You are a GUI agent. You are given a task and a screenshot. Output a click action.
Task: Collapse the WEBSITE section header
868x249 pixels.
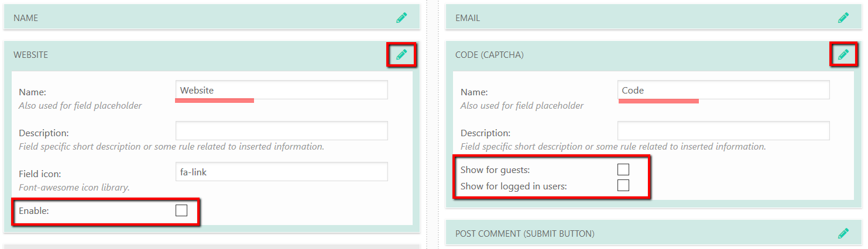pyautogui.click(x=176, y=55)
